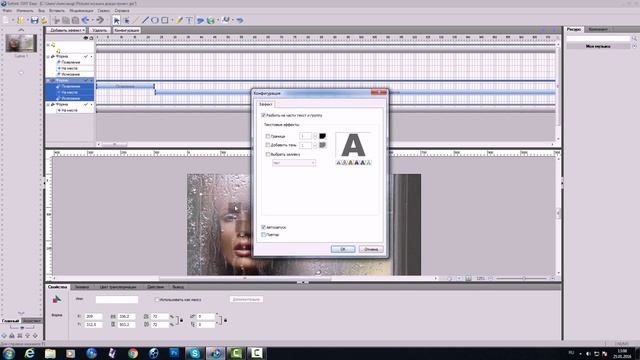The width and height of the screenshot is (640, 360).
Task: Collapse the first shape layer in timeline
Action: 49,57
